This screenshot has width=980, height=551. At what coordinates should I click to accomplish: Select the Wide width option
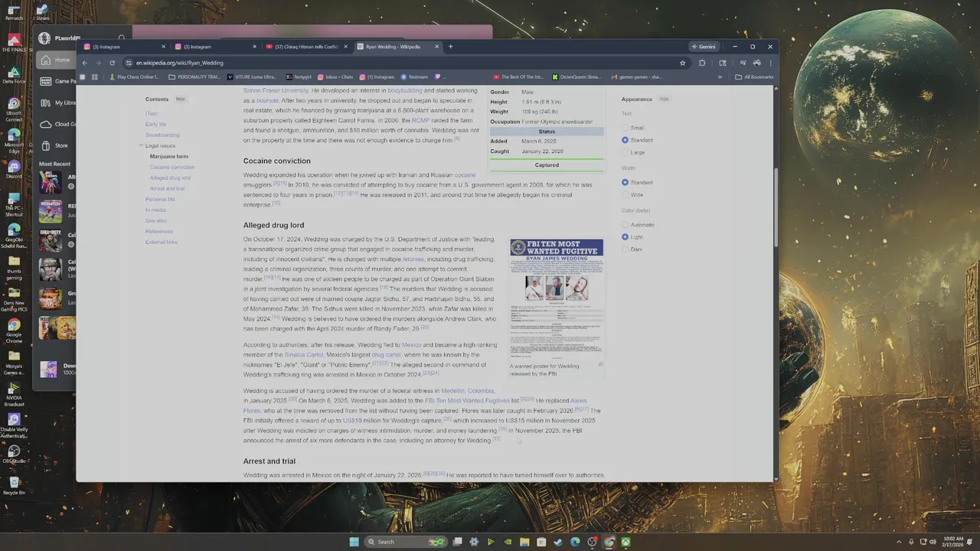coord(626,194)
